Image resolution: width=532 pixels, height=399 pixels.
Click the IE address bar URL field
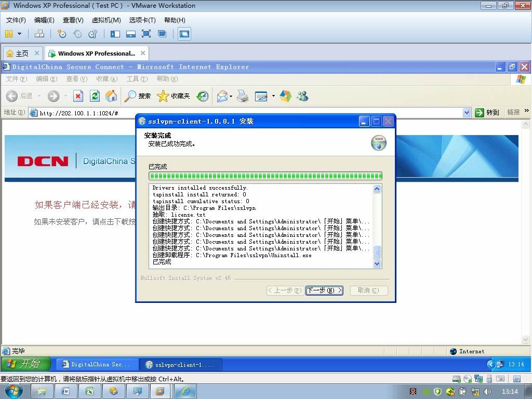250,113
